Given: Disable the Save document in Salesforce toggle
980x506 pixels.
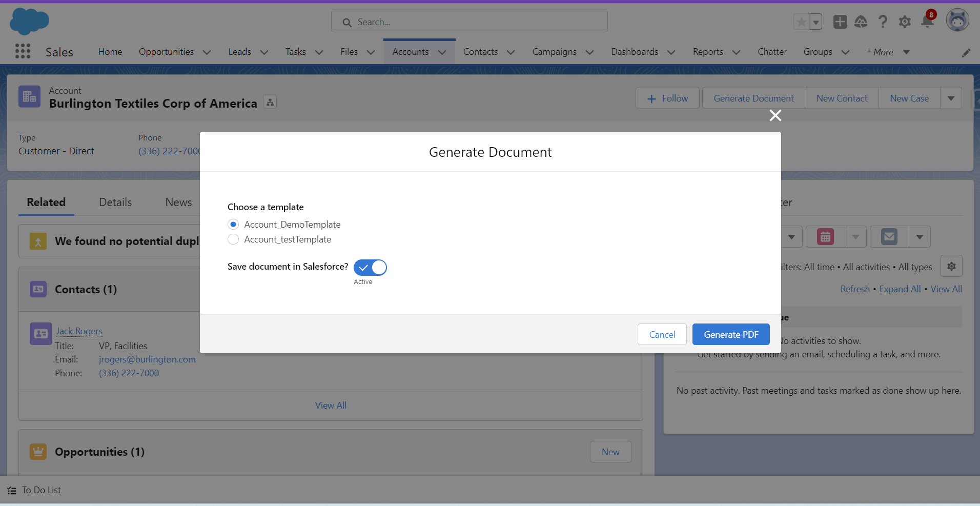Looking at the screenshot, I should (370, 267).
